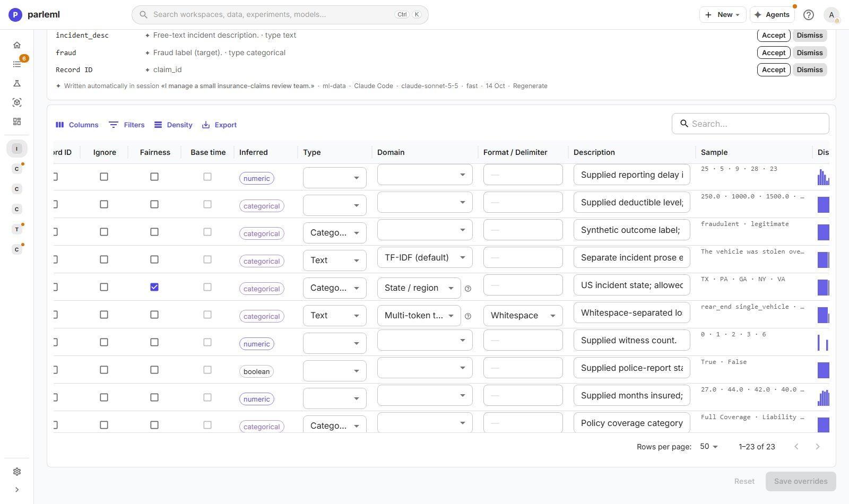Open the Models cube icon in sidebar
849x504 pixels.
tap(17, 102)
